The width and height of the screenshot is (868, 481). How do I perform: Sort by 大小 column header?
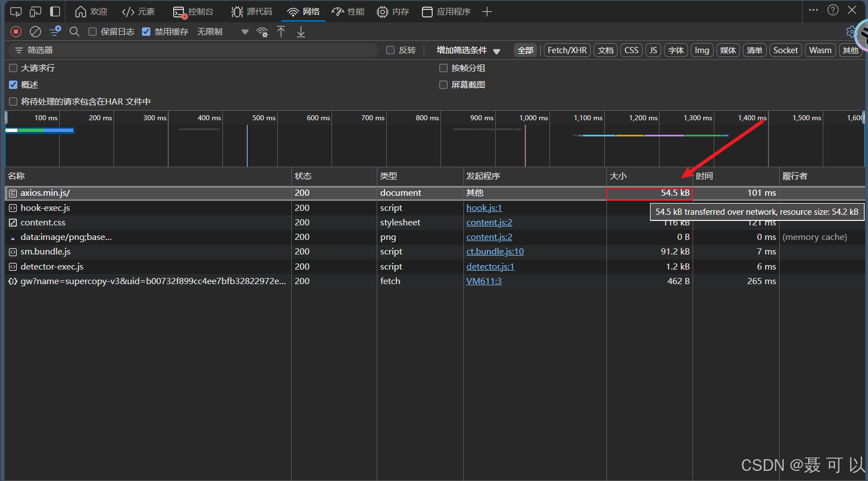pyautogui.click(x=649, y=176)
